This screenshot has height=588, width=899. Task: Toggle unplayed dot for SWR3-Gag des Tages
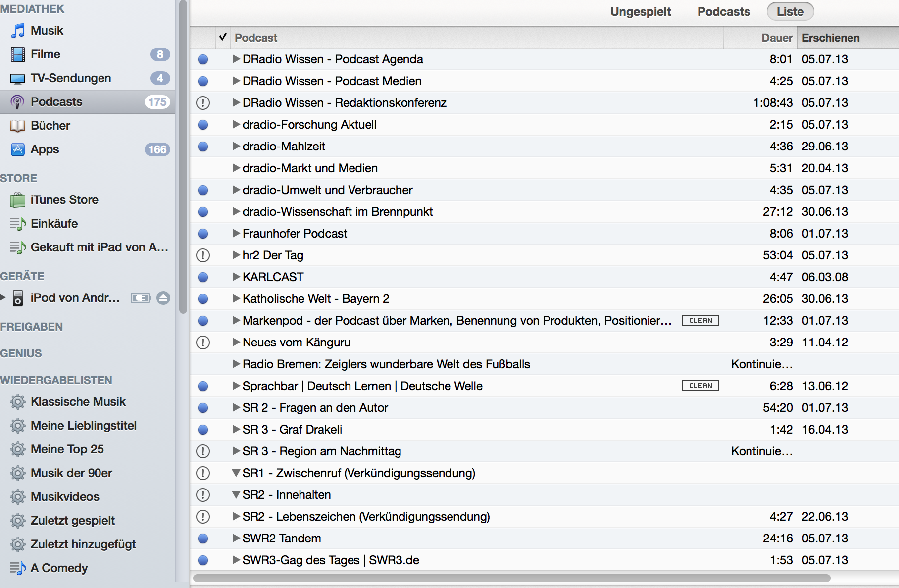tap(203, 560)
